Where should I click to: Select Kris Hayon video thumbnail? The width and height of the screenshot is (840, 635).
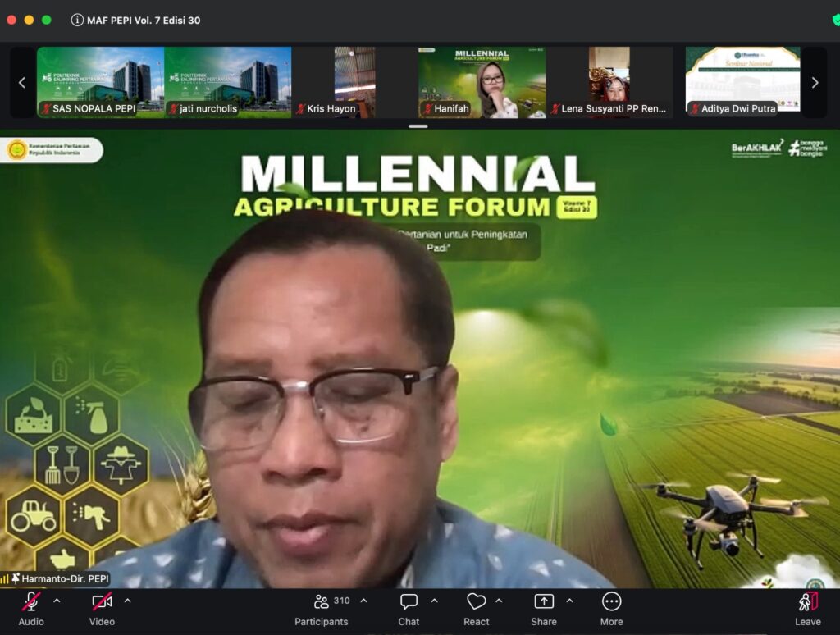pyautogui.click(x=354, y=82)
